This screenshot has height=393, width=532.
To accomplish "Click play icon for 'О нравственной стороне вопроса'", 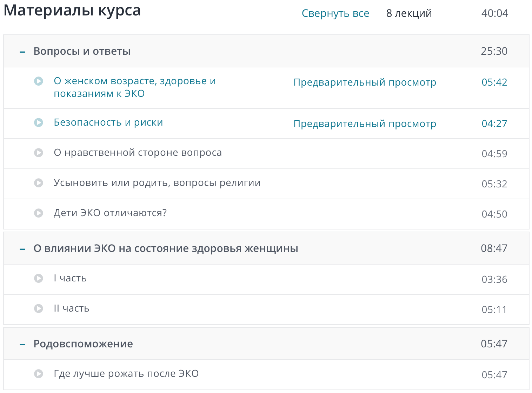I will 39,153.
